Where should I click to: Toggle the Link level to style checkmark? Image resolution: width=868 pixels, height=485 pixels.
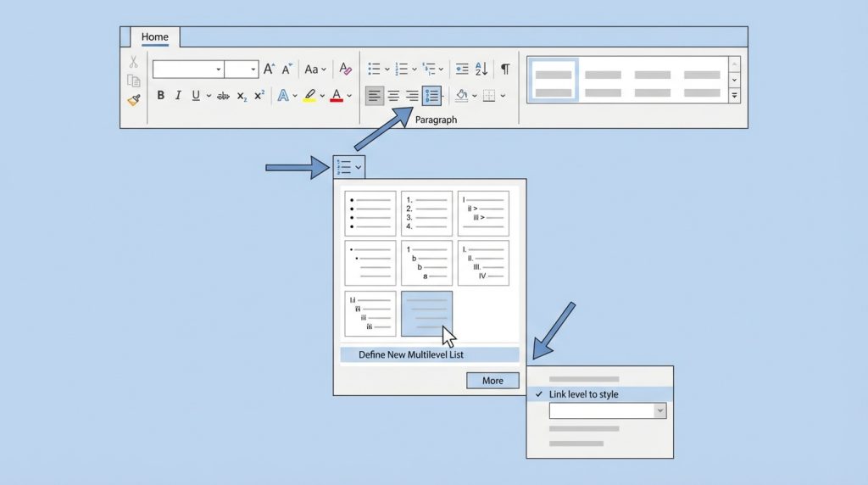click(538, 394)
